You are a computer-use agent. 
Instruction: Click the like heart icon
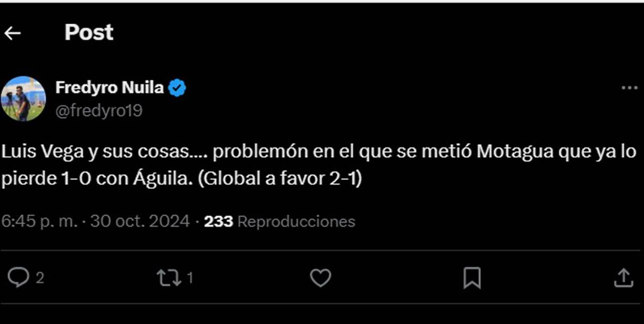pyautogui.click(x=321, y=276)
